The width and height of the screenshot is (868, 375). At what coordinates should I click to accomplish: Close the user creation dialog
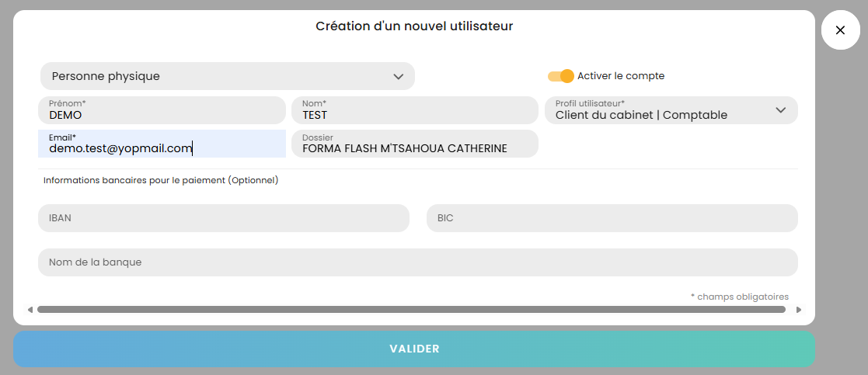point(840,30)
